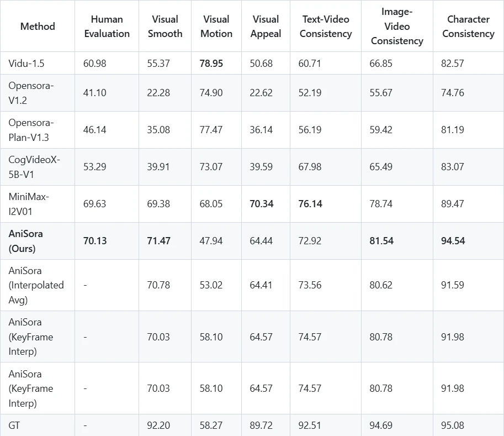The height and width of the screenshot is (436, 504).
Task: Click the Character Consistency header
Action: pyautogui.click(x=468, y=26)
